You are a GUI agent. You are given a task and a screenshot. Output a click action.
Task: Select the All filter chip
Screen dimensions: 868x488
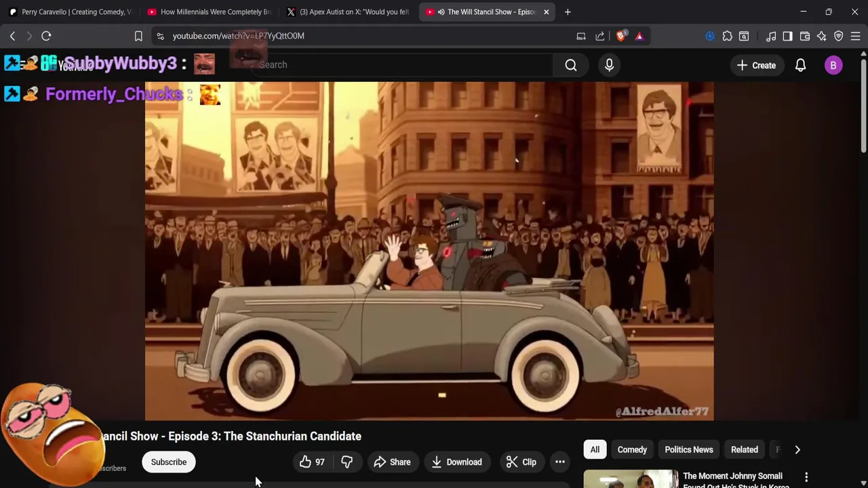point(595,450)
